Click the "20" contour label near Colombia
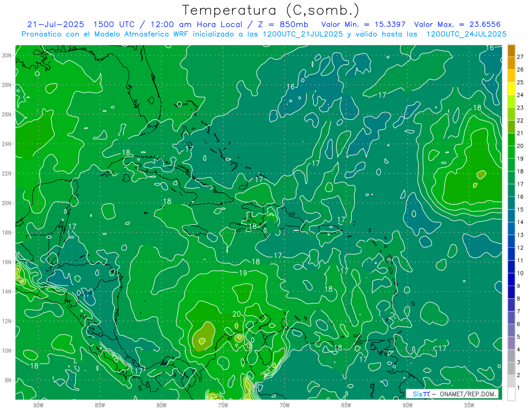The image size is (532, 411). pos(237,314)
